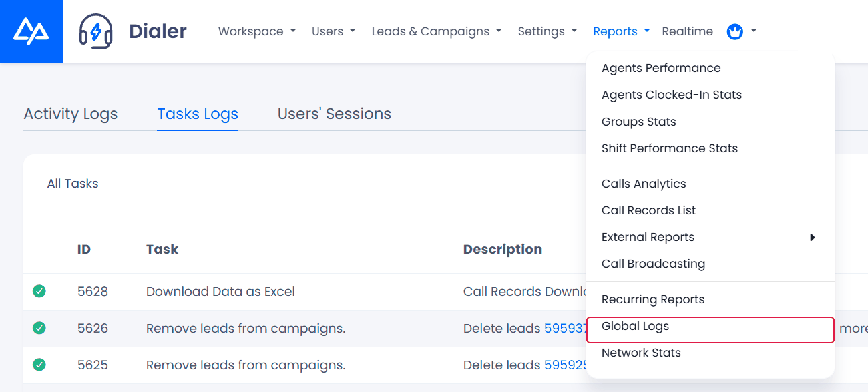
Task: Click 'Remove leads from campaigns.' in row 5626
Action: 246,328
